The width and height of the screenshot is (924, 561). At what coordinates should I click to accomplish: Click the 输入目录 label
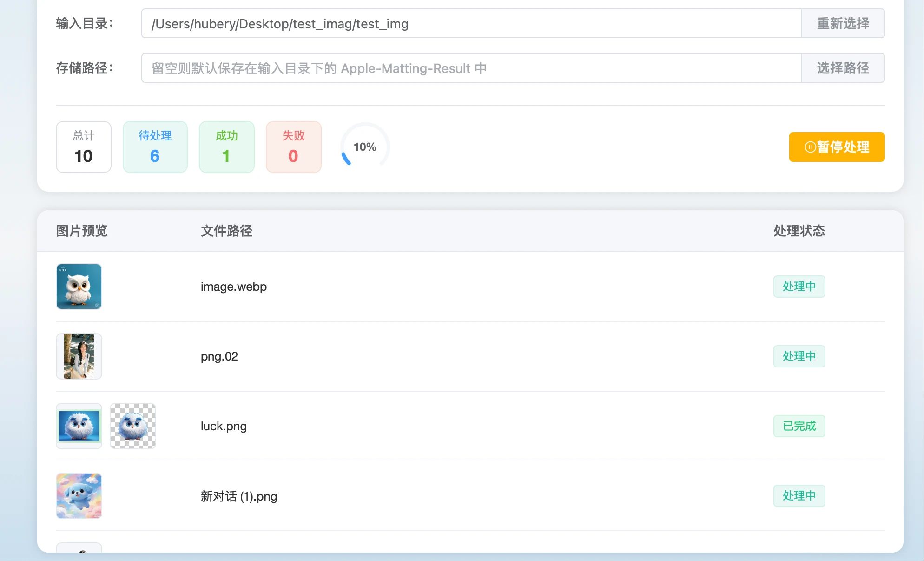click(x=85, y=23)
